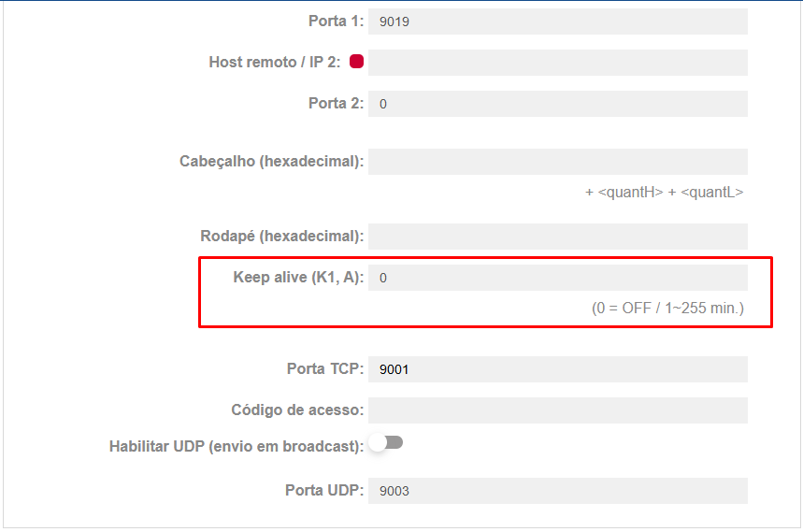
Task: Click into the Host remoto / IP 2 field
Action: pos(557,63)
